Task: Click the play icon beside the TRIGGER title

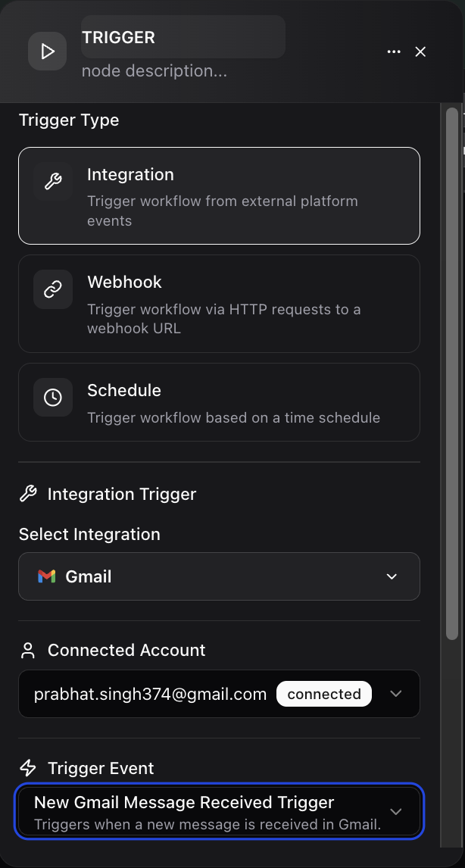Action: click(47, 52)
